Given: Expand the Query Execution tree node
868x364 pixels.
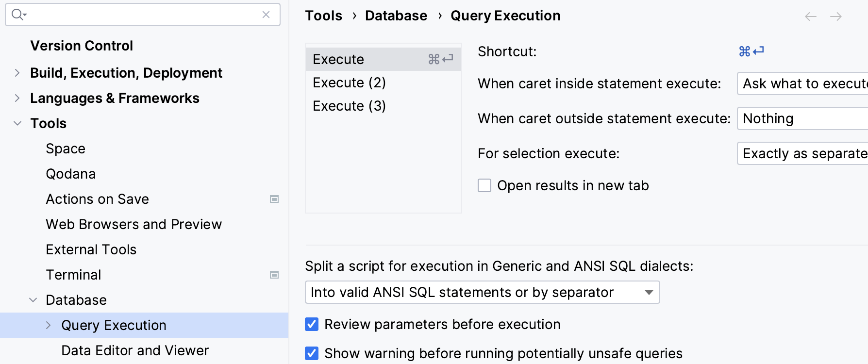Looking at the screenshot, I should pyautogui.click(x=49, y=325).
